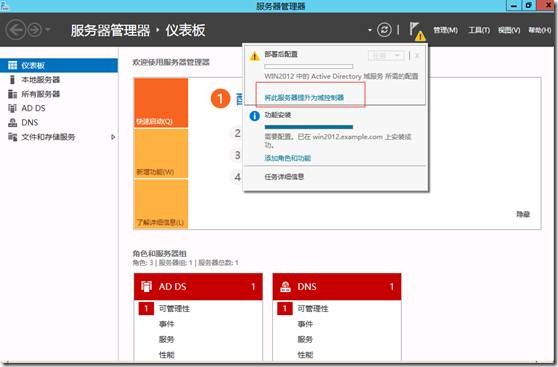Click the AD DS sidebar icon

pyautogui.click(x=12, y=108)
